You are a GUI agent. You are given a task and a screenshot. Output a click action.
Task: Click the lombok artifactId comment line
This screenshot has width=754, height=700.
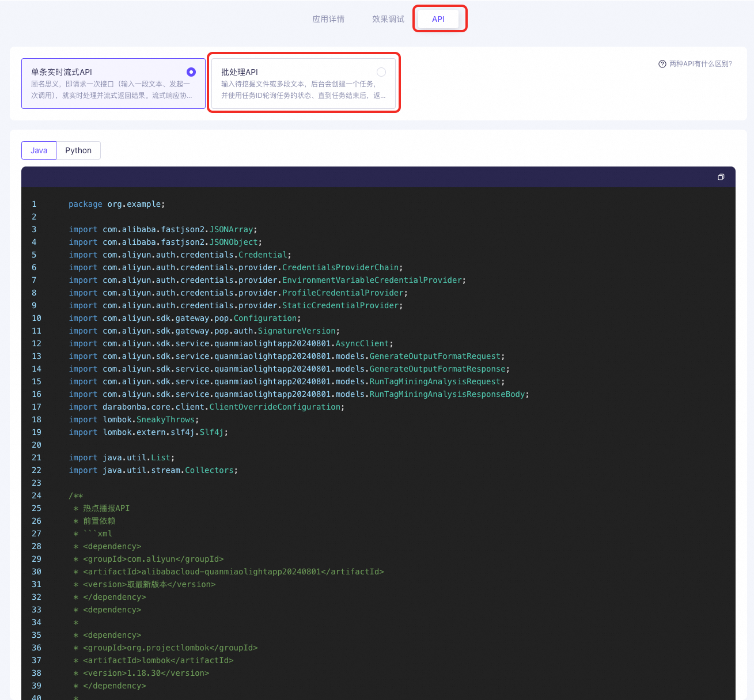point(158,660)
